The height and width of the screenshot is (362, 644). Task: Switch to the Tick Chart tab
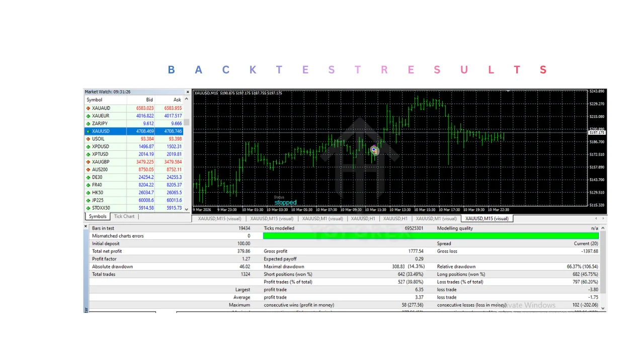pyautogui.click(x=124, y=217)
